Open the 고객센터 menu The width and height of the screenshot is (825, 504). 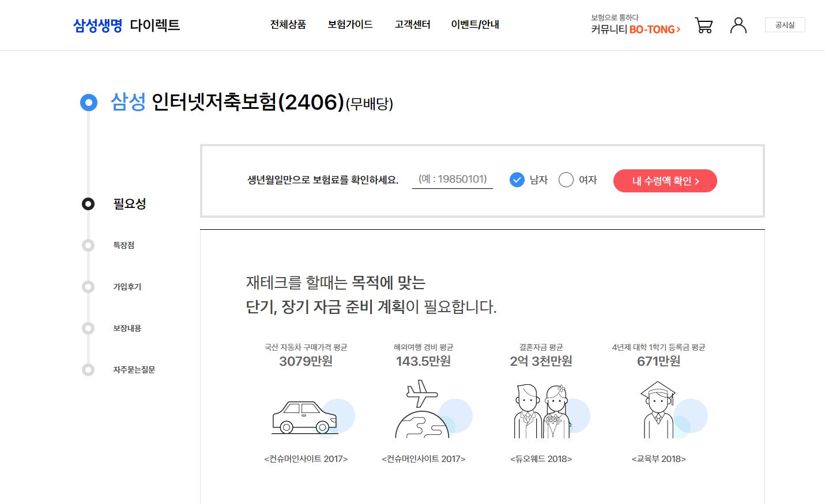[412, 24]
